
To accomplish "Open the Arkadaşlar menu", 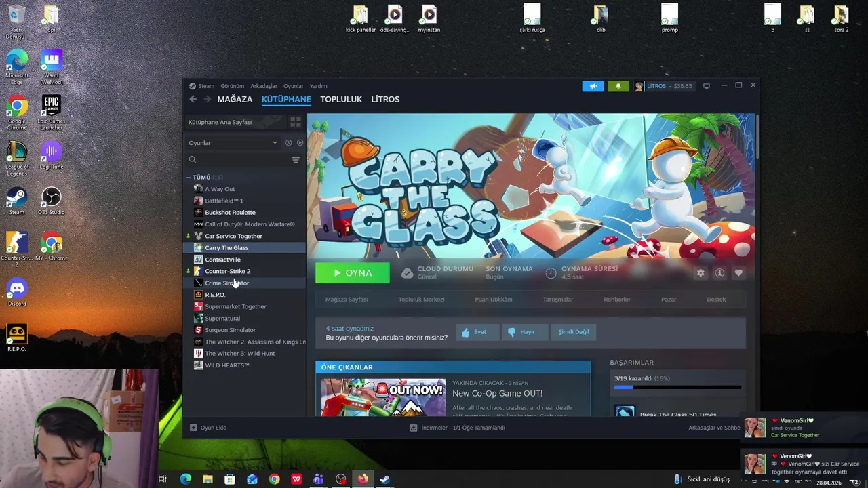I will tap(264, 86).
